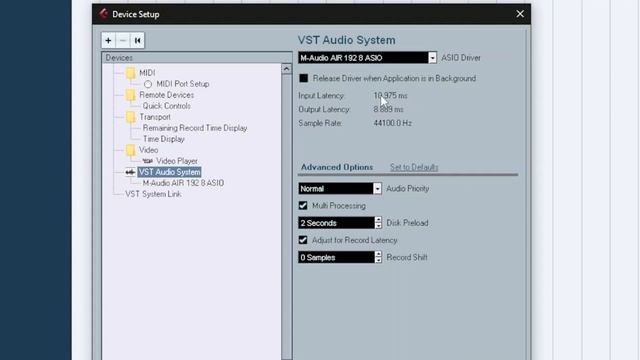Select the Video tree item label
The width and height of the screenshot is (640, 360).
(149, 150)
